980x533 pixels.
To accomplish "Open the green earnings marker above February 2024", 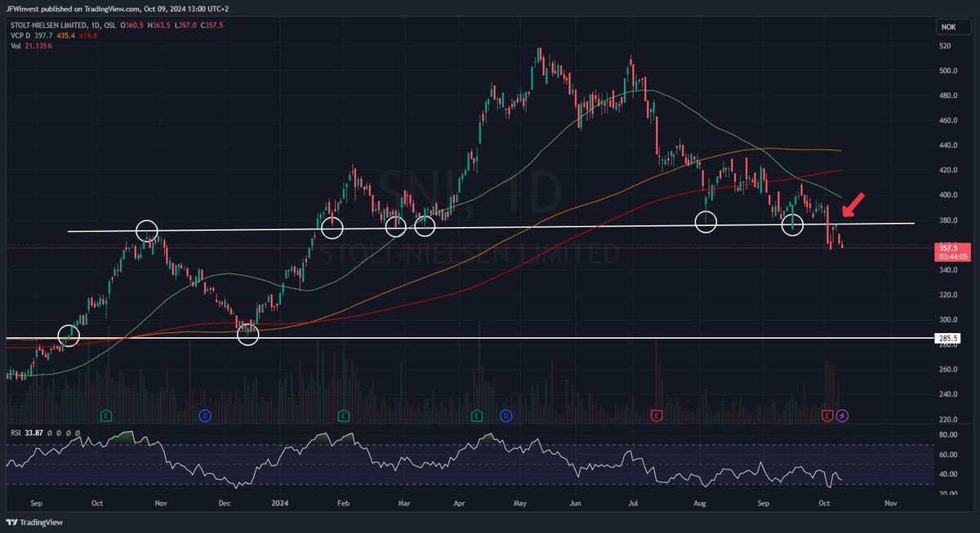I will (x=342, y=415).
